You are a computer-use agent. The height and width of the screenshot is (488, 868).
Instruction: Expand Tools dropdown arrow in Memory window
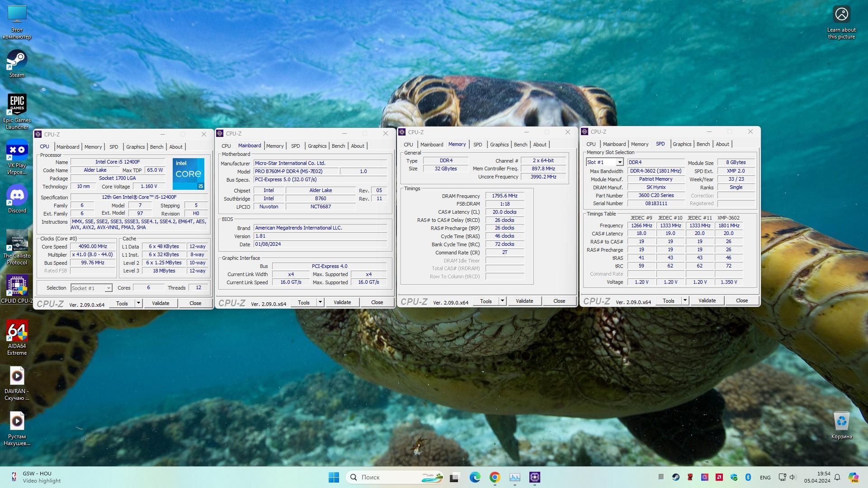click(502, 301)
